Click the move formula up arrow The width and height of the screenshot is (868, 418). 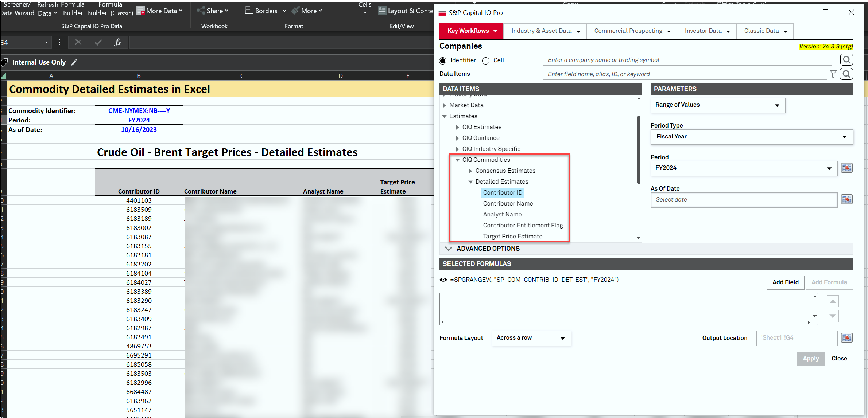(833, 301)
